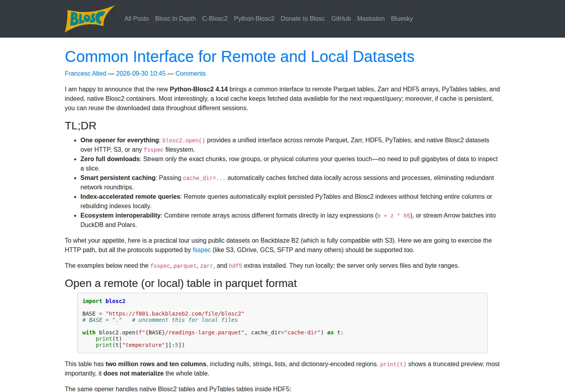
Task: Click 'Zero full downloads' bullet label
Action: (110, 159)
